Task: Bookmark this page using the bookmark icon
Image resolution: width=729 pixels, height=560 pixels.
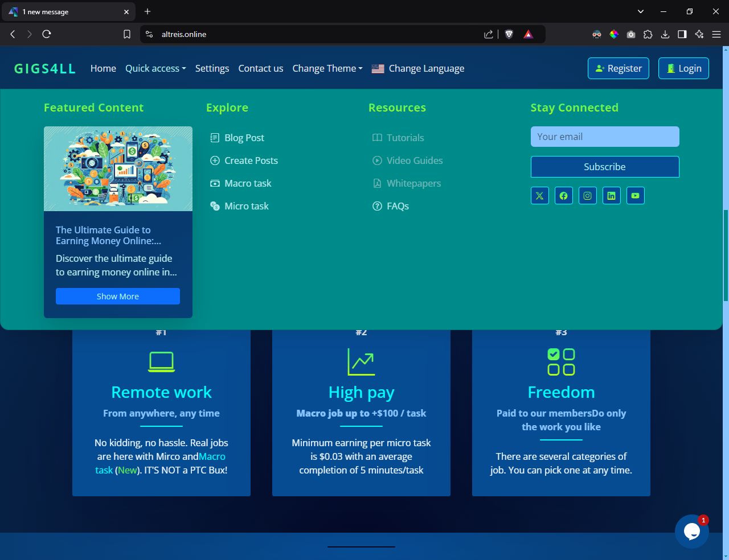Action: [127, 34]
